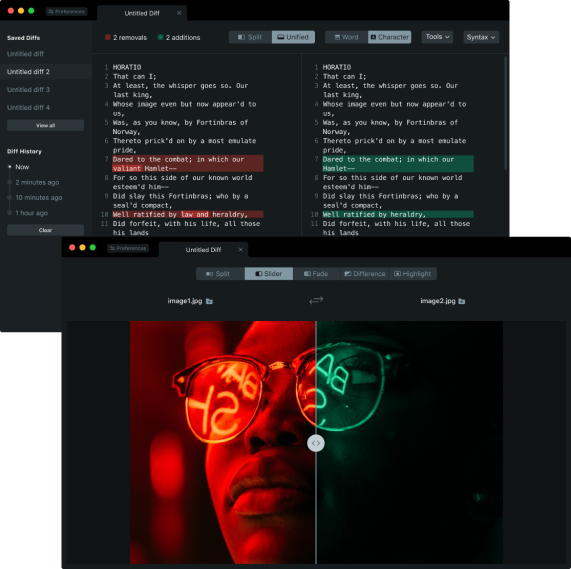The image size is (571, 569).
Task: Click the image2.jpg file name
Action: 438,301
